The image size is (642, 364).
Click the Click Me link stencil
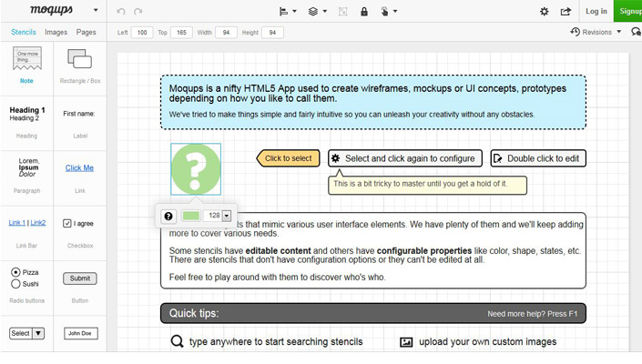(x=79, y=168)
